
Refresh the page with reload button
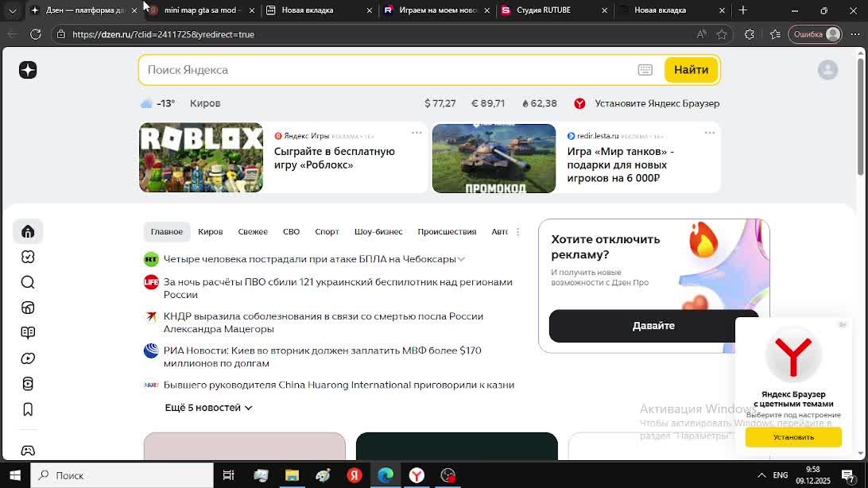pos(36,34)
